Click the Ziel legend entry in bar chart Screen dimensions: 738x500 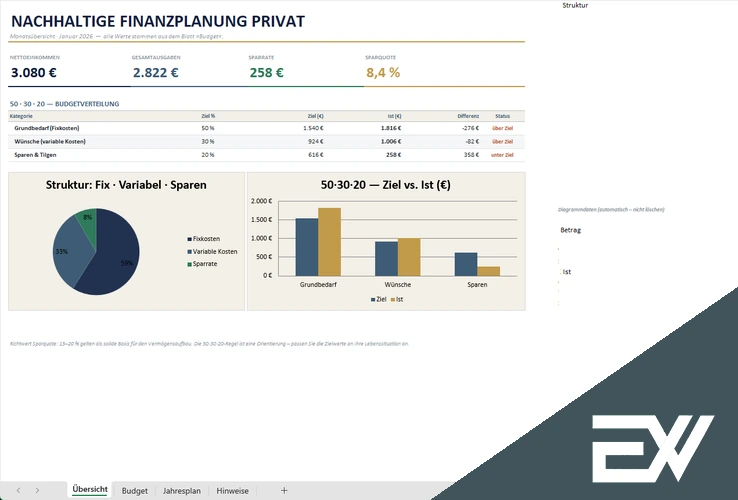[x=379, y=299]
